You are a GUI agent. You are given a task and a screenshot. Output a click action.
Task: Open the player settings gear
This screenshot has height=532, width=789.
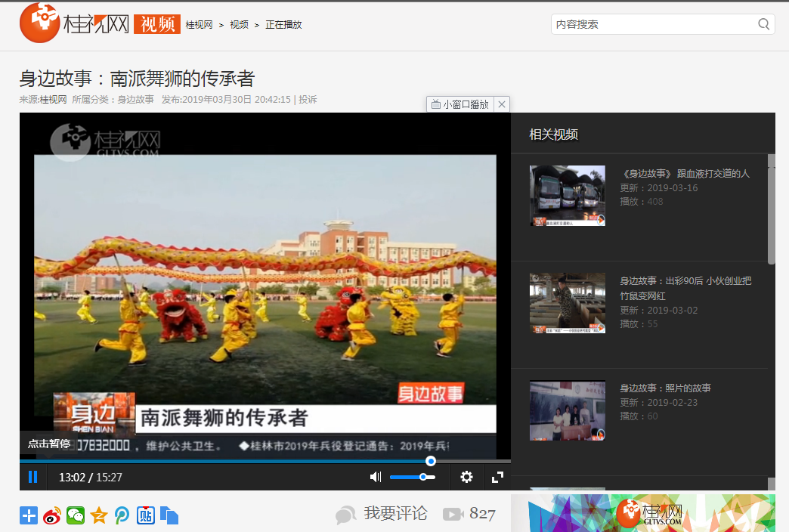coord(466,477)
